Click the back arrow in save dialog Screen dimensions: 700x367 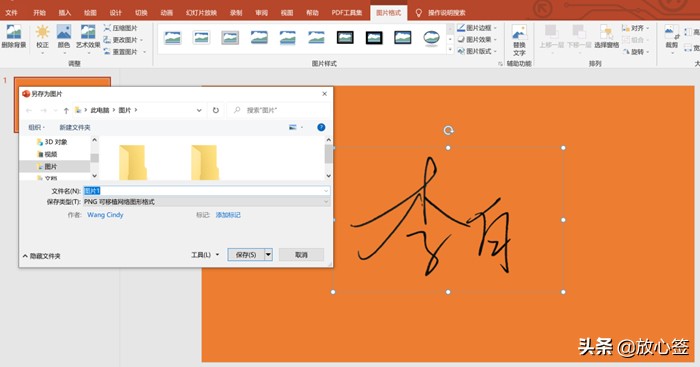(29, 110)
